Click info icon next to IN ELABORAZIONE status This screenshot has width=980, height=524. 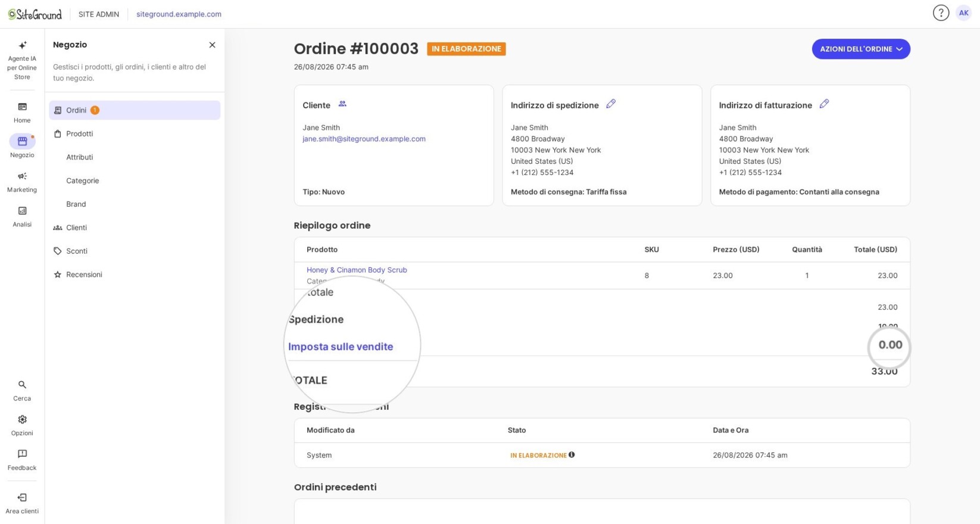tap(572, 455)
